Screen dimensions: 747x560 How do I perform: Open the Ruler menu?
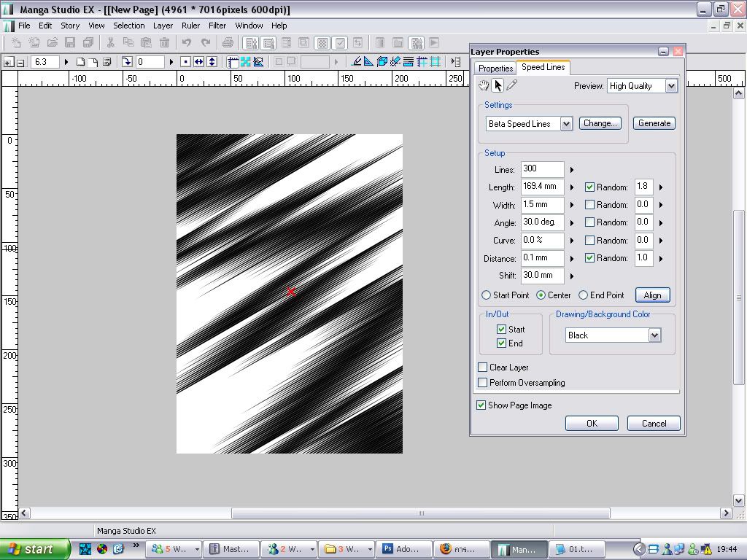point(190,26)
